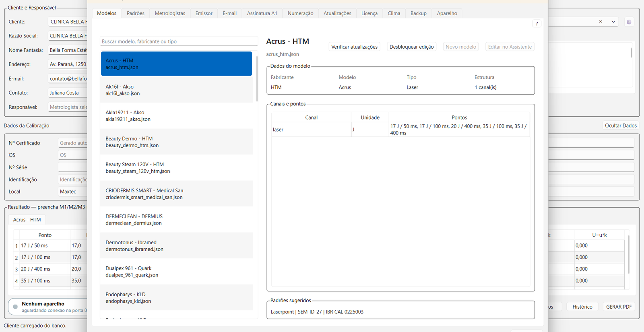
Task: Click the Cliente field in the background window
Action: pos(68,22)
